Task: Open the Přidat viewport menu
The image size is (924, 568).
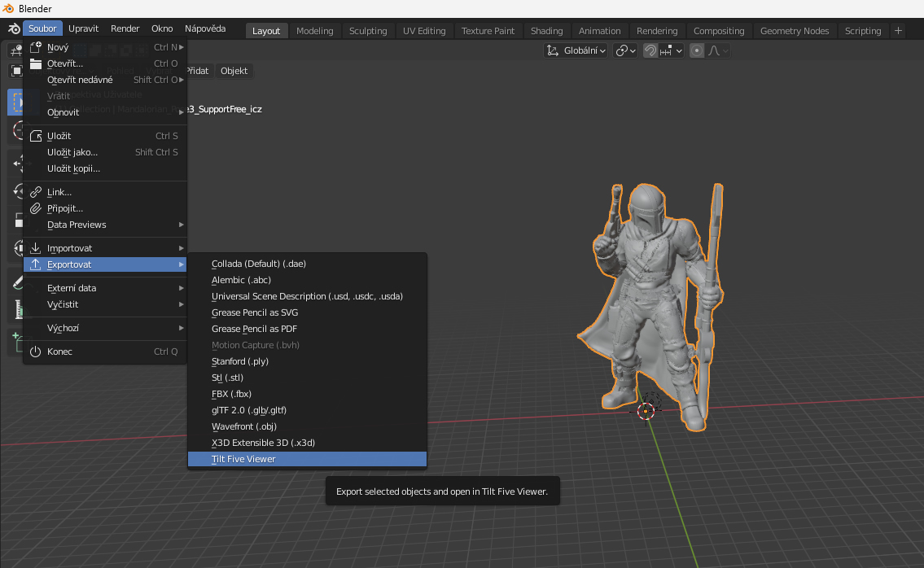Action: (198, 71)
